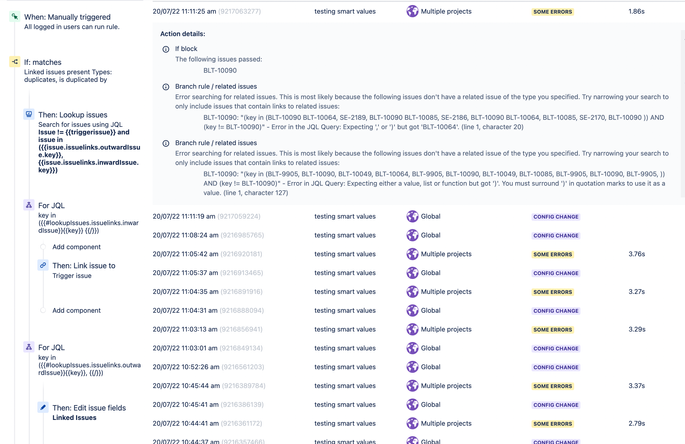Click Add component above Link issue to

tap(76, 247)
